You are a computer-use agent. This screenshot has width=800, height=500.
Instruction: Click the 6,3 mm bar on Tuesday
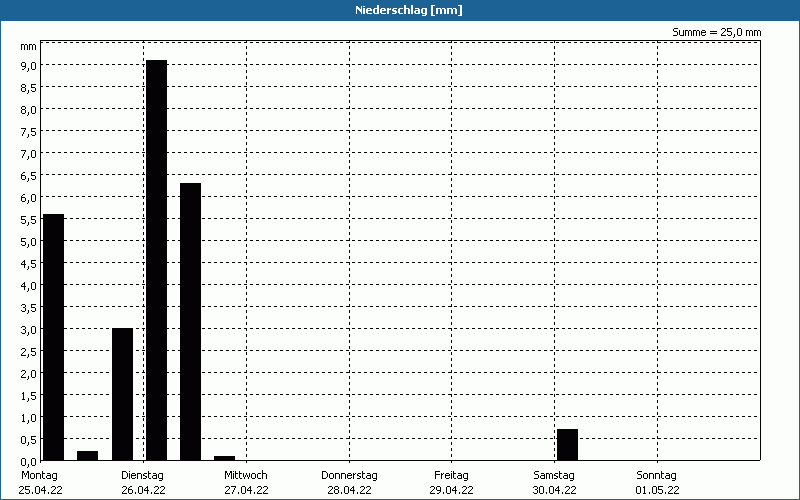(190, 322)
